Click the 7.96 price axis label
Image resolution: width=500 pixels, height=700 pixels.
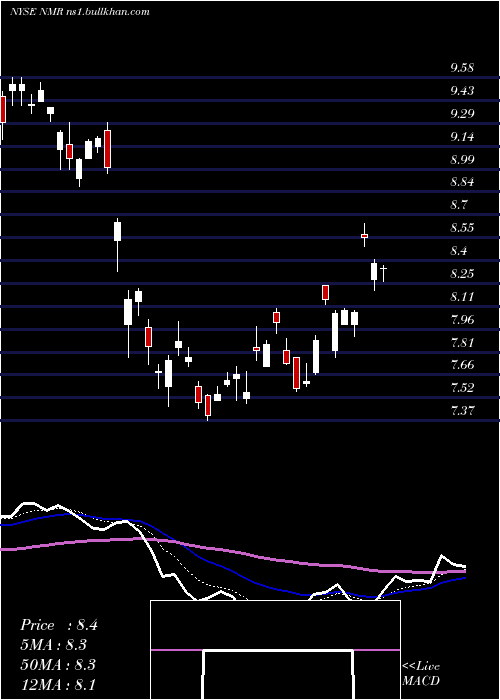(462, 320)
